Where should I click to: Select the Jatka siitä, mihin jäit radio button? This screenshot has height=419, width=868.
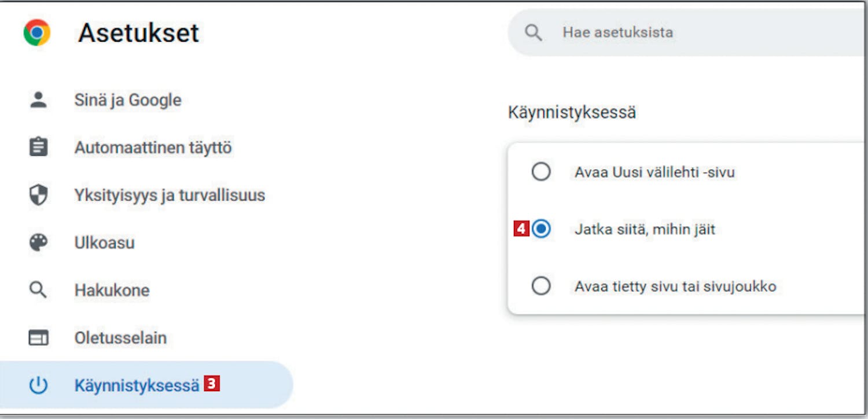click(541, 229)
